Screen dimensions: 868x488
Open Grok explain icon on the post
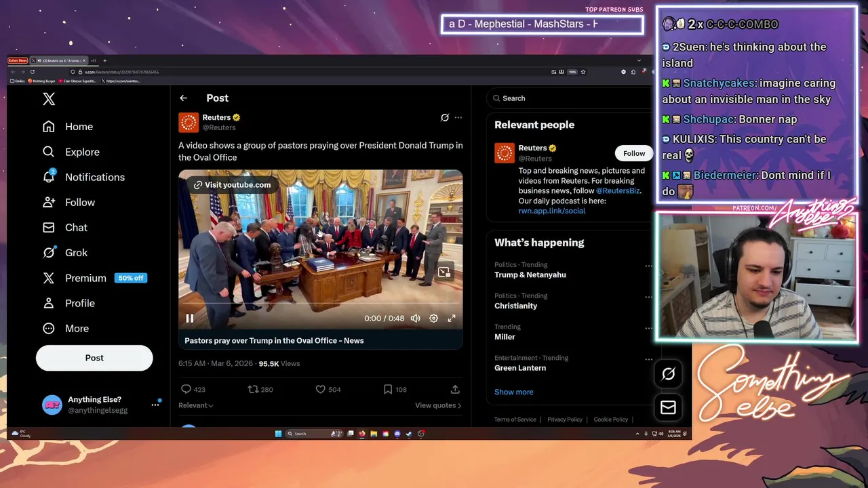click(x=445, y=117)
